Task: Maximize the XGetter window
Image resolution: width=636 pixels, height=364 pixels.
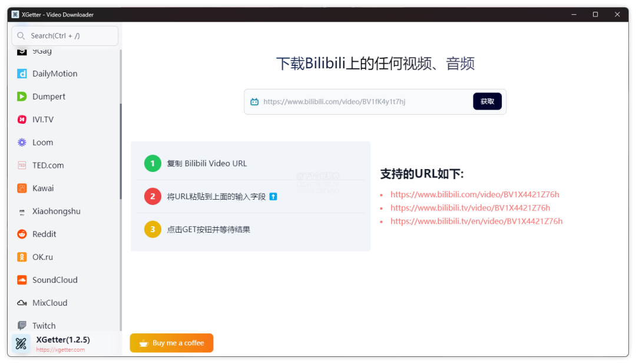Action: tap(595, 15)
